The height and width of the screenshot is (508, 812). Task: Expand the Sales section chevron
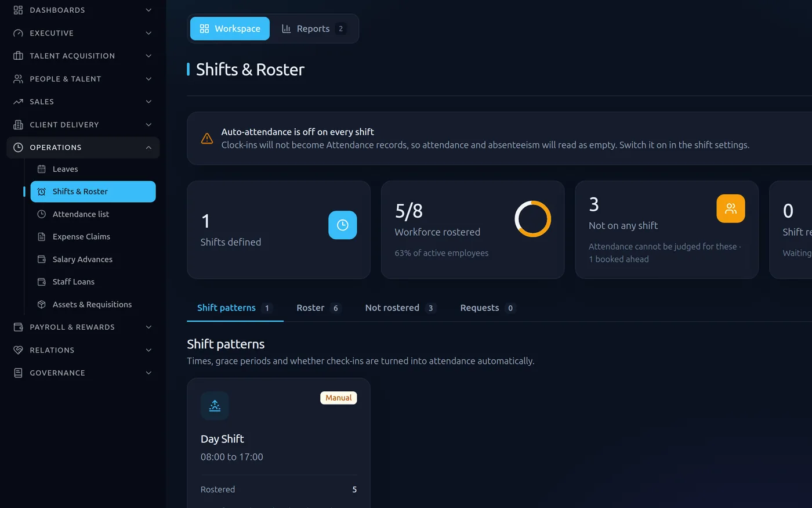pos(148,102)
